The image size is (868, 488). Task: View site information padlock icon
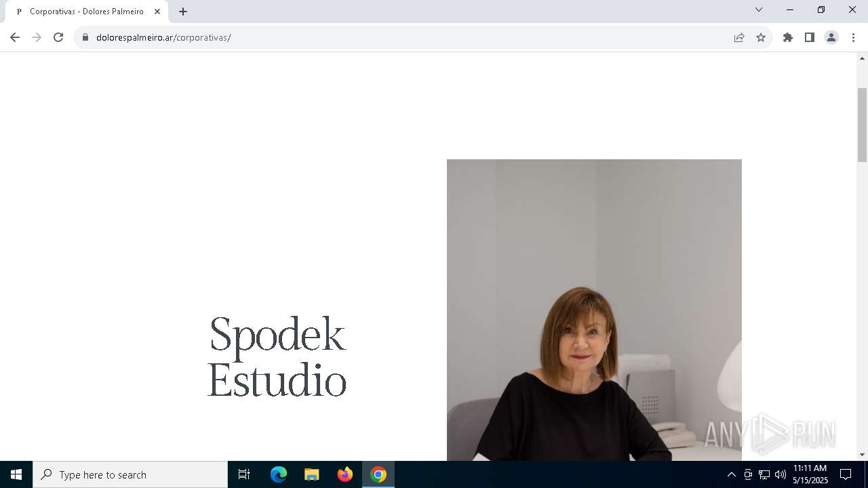[x=85, y=37]
